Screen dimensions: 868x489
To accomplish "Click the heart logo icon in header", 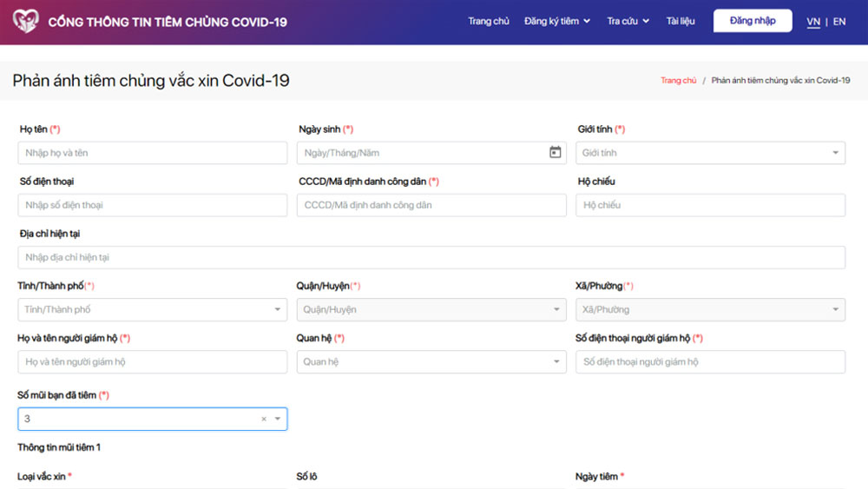I will (x=26, y=21).
